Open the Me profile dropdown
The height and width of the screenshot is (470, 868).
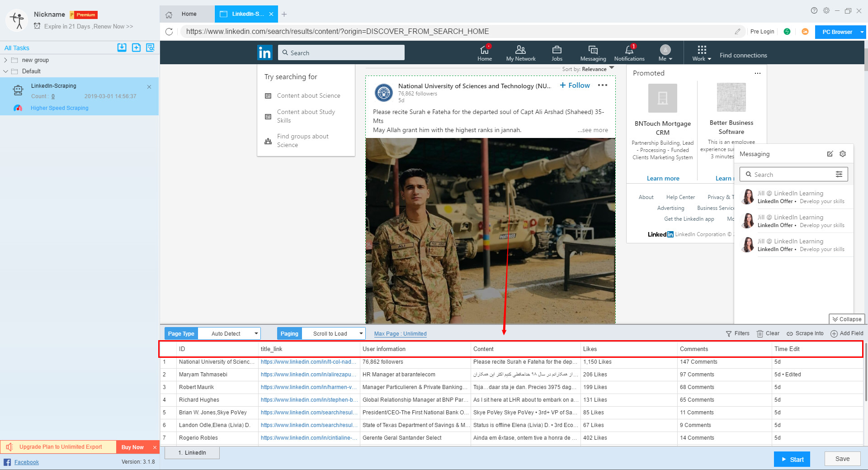665,53
